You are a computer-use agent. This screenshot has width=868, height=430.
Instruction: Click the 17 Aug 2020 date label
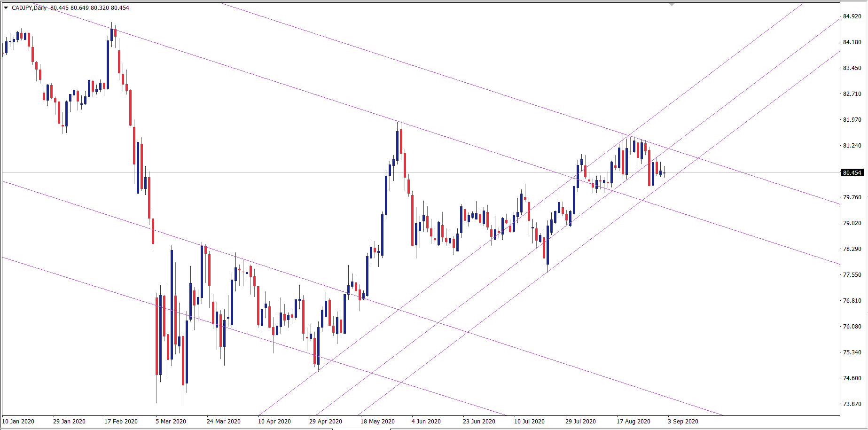point(633,421)
